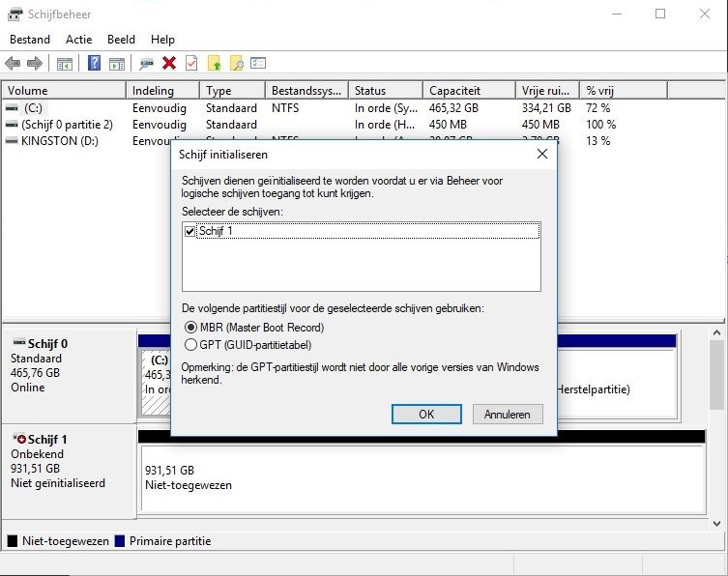Click the OK button
The height and width of the screenshot is (576, 728).
click(426, 414)
